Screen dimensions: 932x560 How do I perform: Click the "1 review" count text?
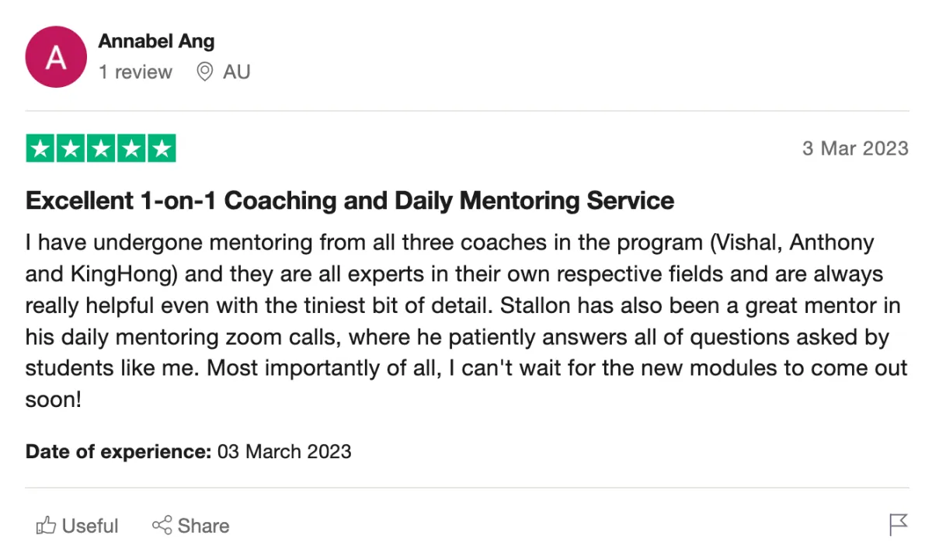click(x=135, y=72)
